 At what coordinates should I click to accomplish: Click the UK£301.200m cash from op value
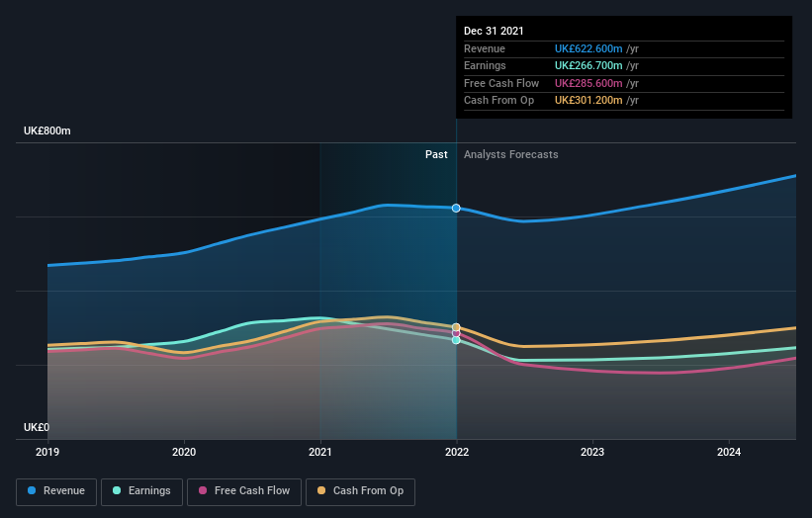coord(588,101)
